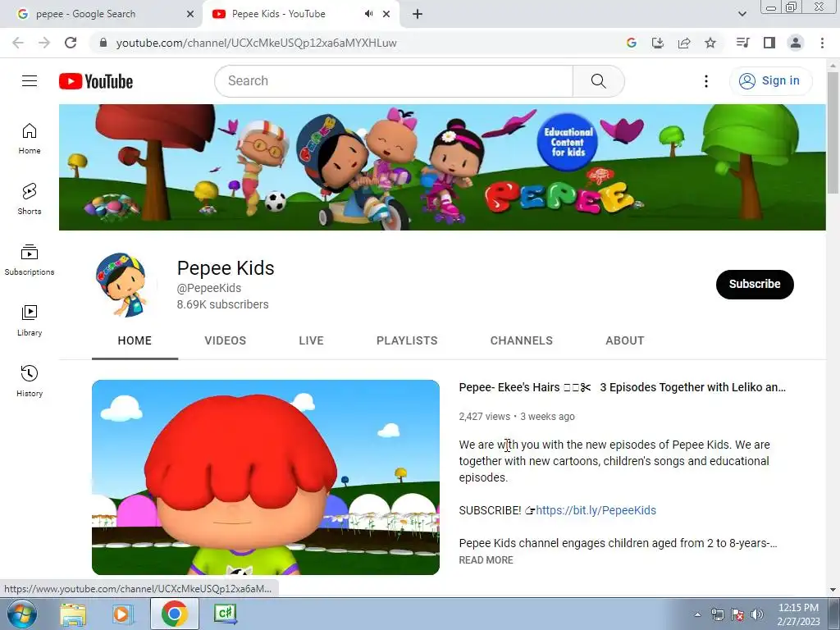Open History in the sidebar
Viewport: 840px width, 630px height.
[x=30, y=381]
